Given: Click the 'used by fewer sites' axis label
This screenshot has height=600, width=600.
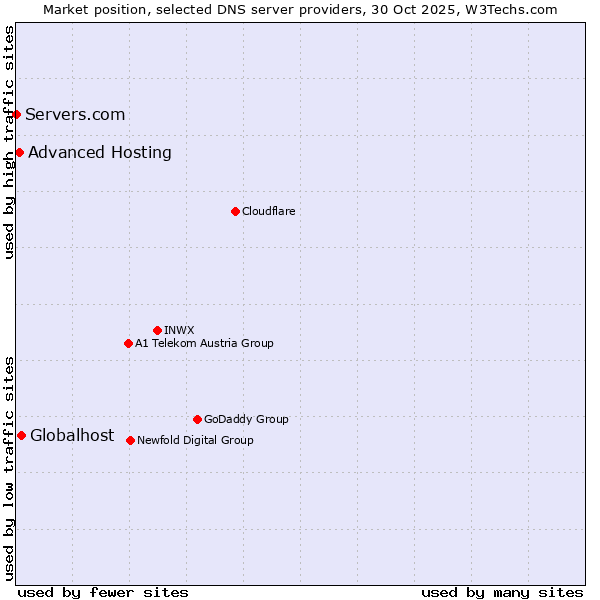Looking at the screenshot, I should point(103,592).
